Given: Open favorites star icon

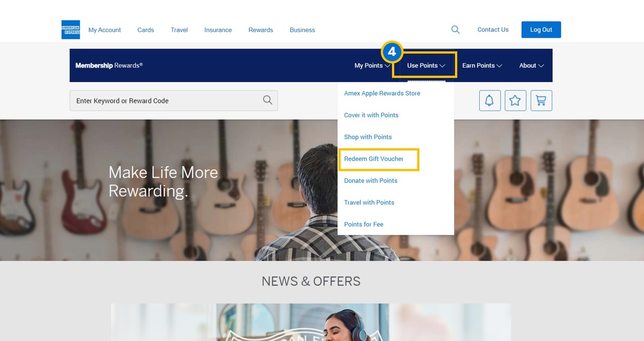Looking at the screenshot, I should [515, 100].
